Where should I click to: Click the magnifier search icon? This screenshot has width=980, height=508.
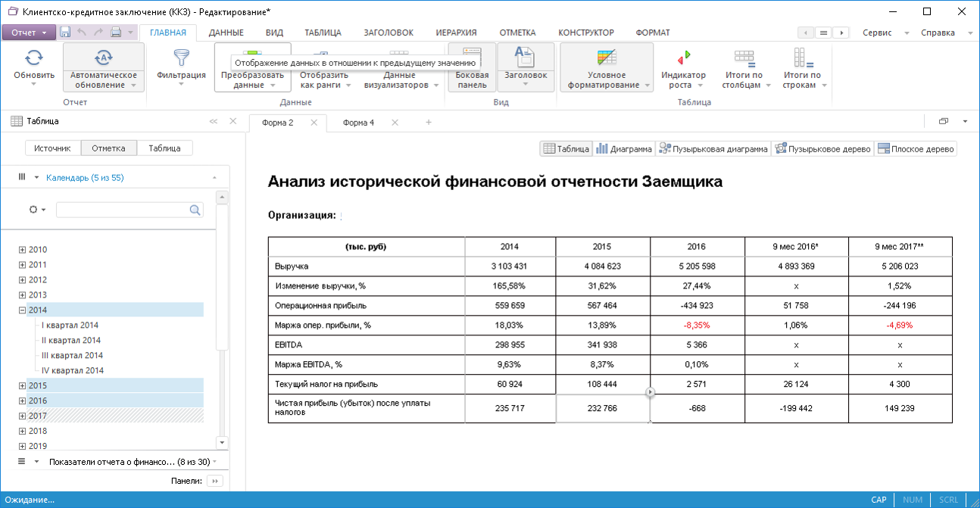(195, 210)
